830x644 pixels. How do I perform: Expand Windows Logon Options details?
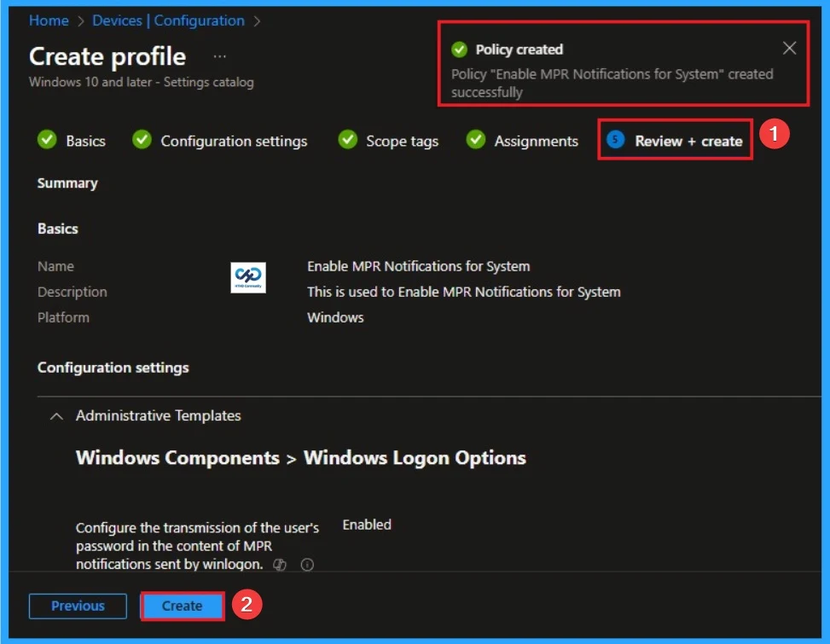[299, 457]
